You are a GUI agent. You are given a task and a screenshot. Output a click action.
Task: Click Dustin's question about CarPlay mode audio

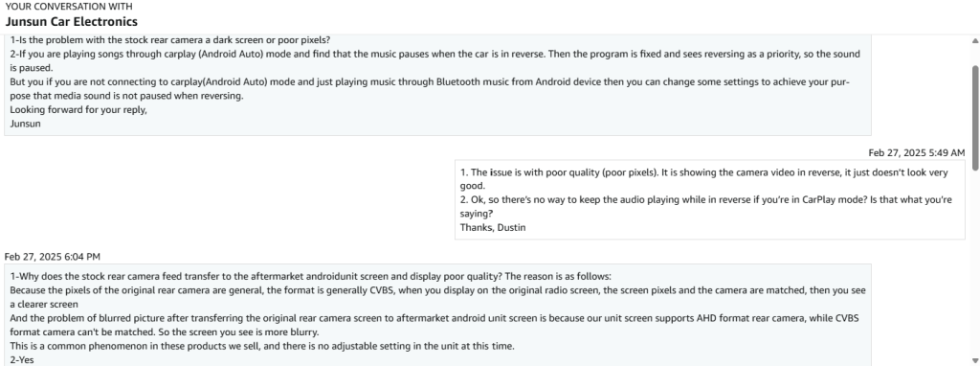click(x=706, y=206)
